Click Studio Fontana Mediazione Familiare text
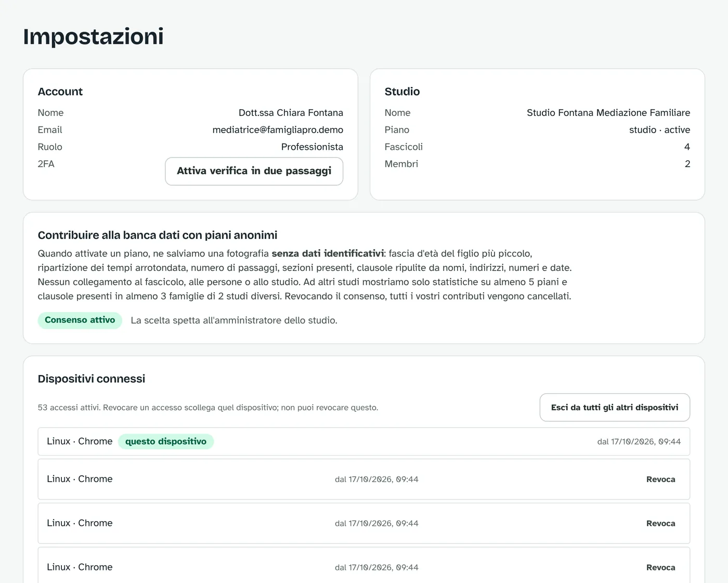The image size is (728, 583). (x=608, y=113)
